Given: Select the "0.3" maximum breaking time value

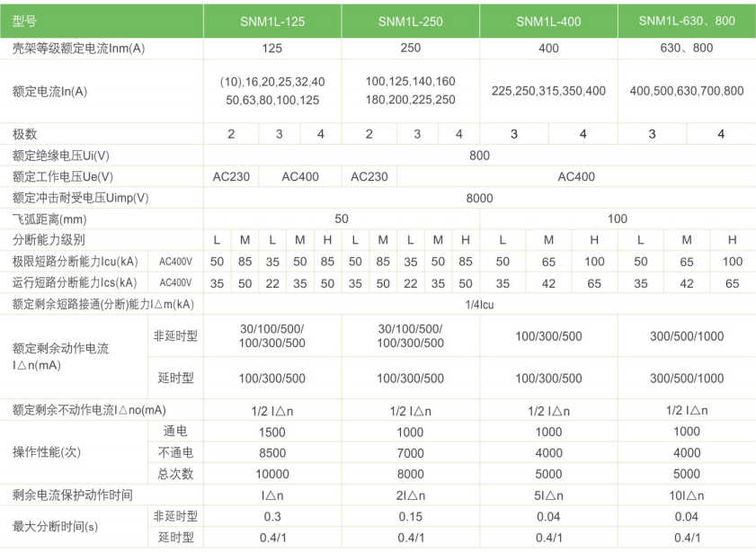Looking at the screenshot, I should click(x=272, y=516).
